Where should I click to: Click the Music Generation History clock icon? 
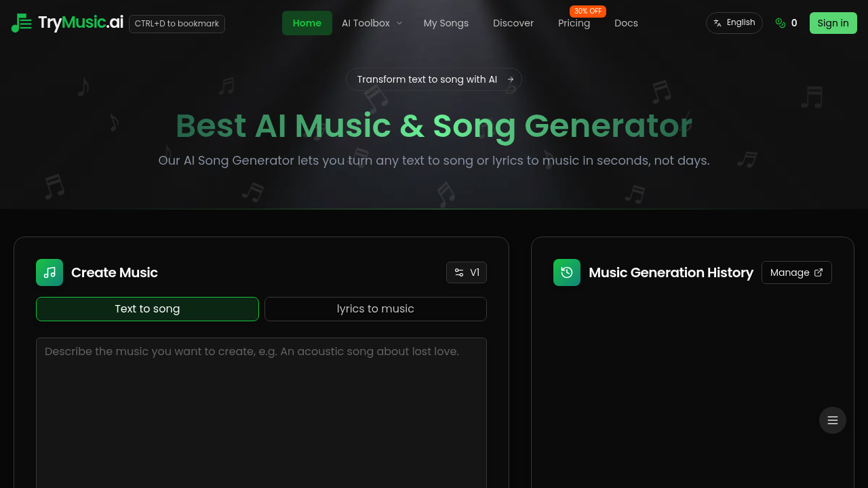566,272
